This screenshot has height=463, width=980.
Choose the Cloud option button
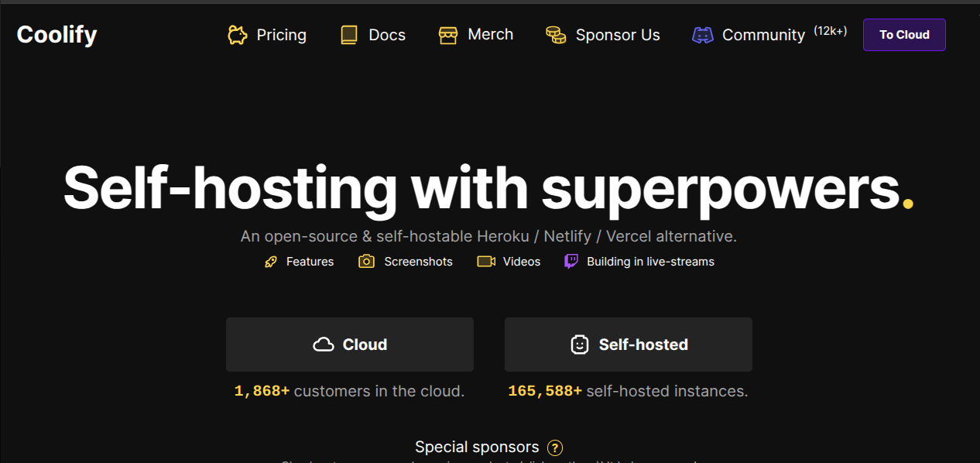point(350,345)
